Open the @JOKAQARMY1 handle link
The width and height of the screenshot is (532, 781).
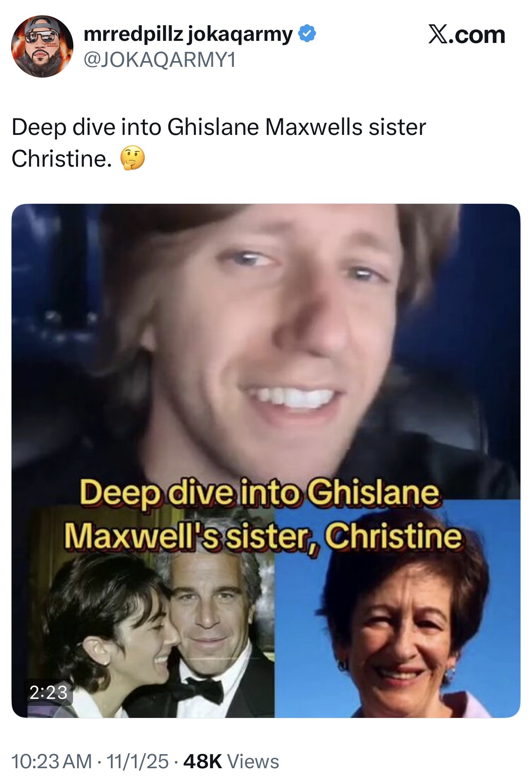click(x=160, y=60)
